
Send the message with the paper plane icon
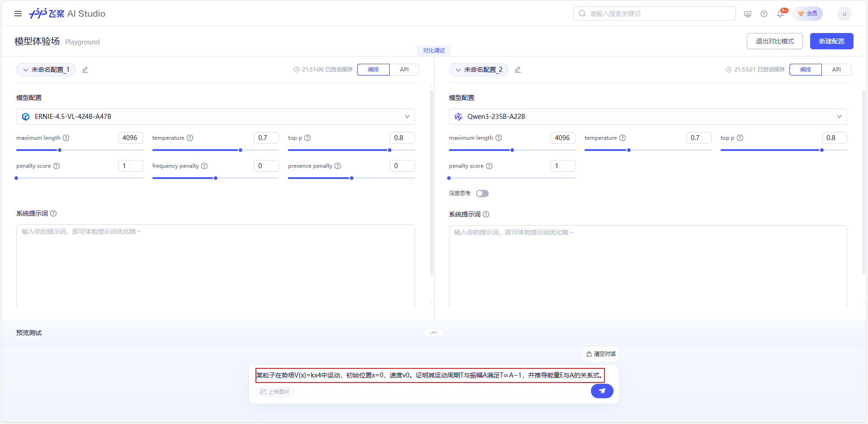(x=601, y=391)
